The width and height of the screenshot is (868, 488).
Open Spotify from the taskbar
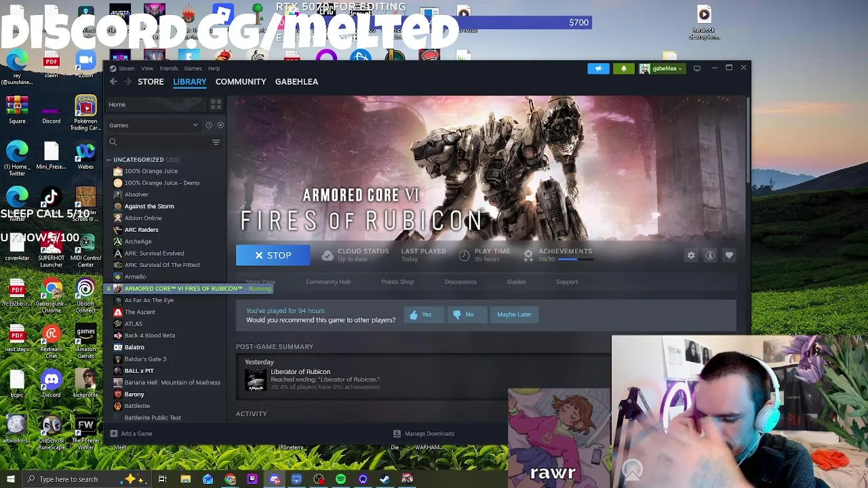pos(340,479)
